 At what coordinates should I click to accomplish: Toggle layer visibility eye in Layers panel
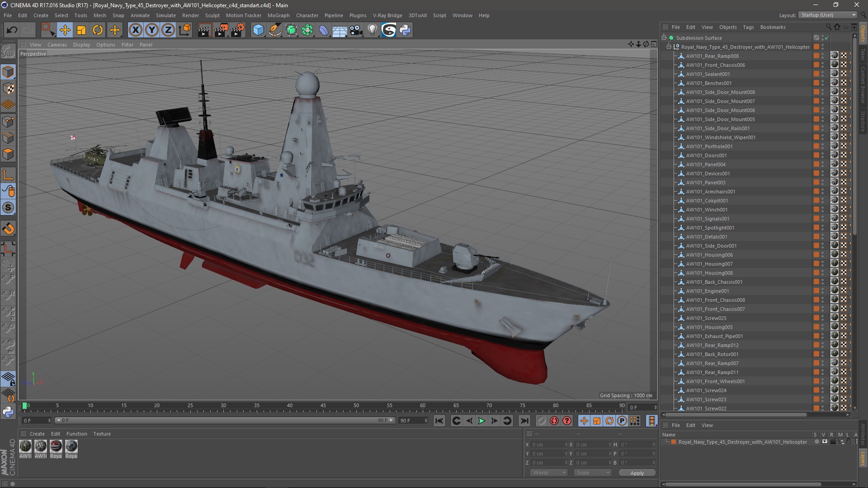tap(825, 442)
